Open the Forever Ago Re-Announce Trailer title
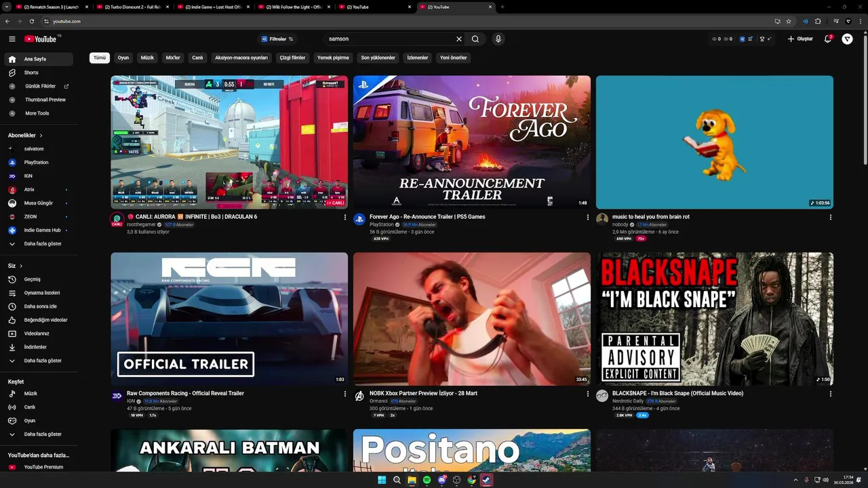The image size is (868, 488). pos(427,217)
